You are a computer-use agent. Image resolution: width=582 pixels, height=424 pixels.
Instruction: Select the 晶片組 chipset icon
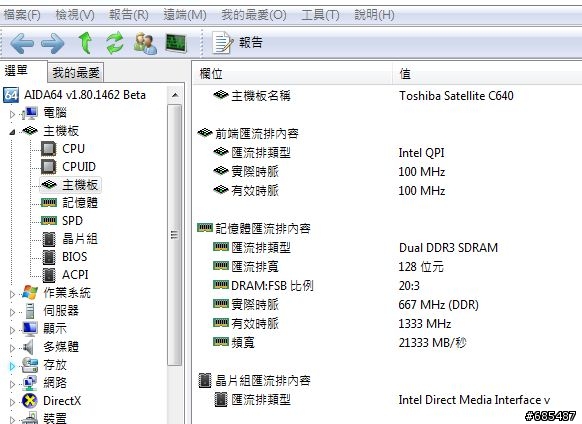coord(49,239)
